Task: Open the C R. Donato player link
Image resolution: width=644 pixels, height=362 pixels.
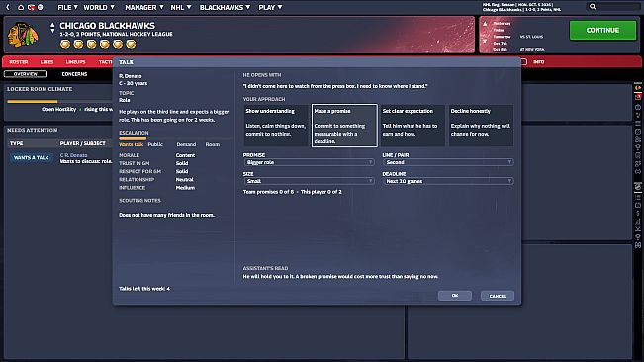Action: tap(73, 155)
